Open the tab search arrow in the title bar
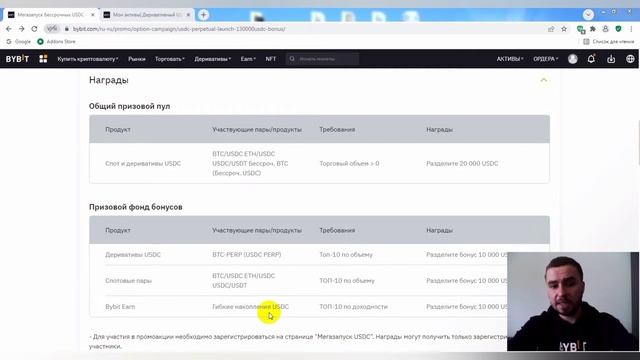The height and width of the screenshot is (360, 640). tap(588, 14)
